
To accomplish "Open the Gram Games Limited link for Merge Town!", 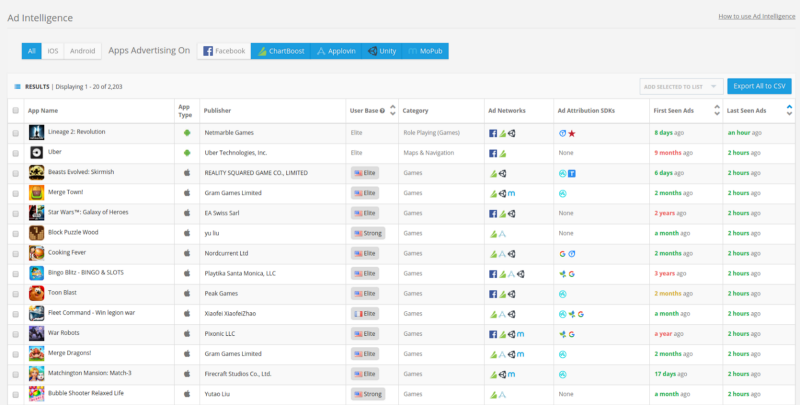I will (233, 193).
